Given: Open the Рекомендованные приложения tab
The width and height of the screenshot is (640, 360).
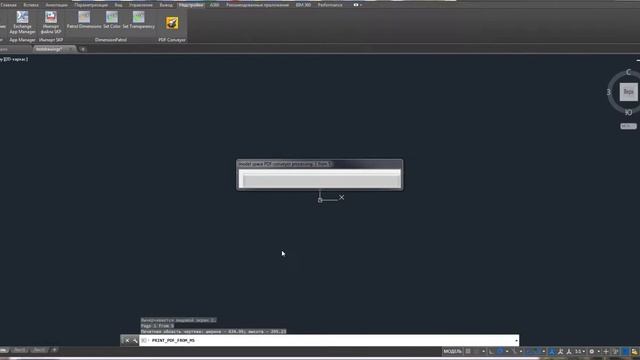Looking at the screenshot, I should 258,5.
